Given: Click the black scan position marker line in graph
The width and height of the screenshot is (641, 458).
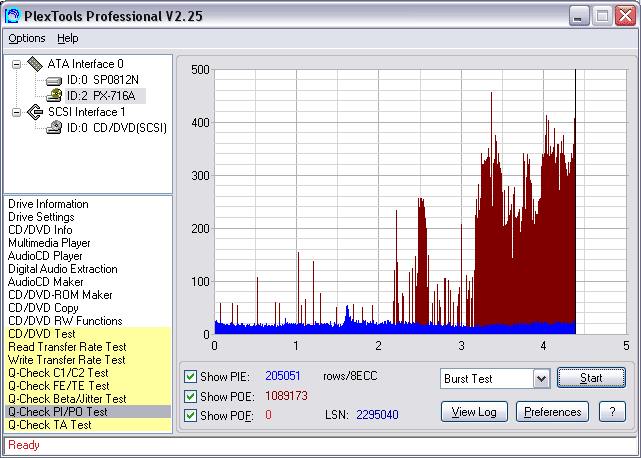Looking at the screenshot, I should pos(576,202).
